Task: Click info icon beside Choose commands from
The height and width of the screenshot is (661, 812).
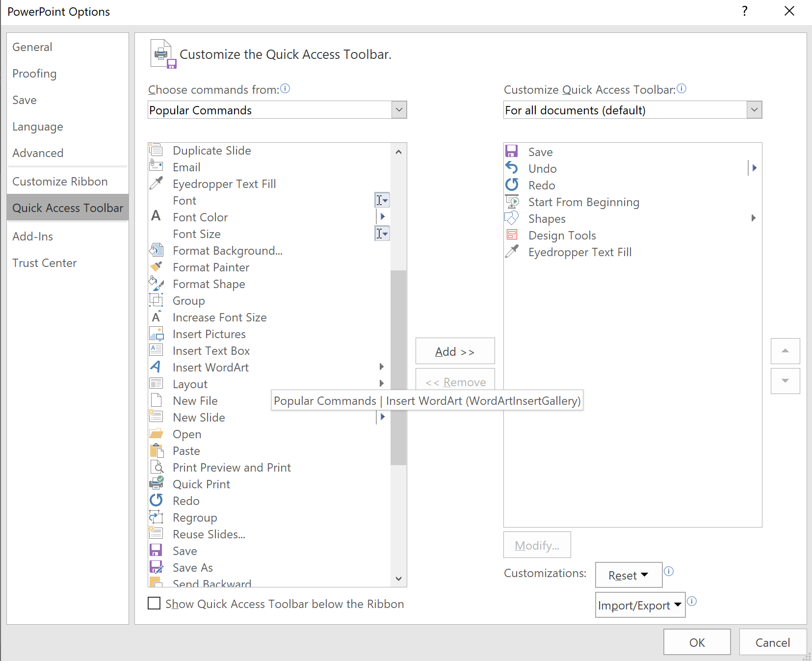Action: pos(285,88)
